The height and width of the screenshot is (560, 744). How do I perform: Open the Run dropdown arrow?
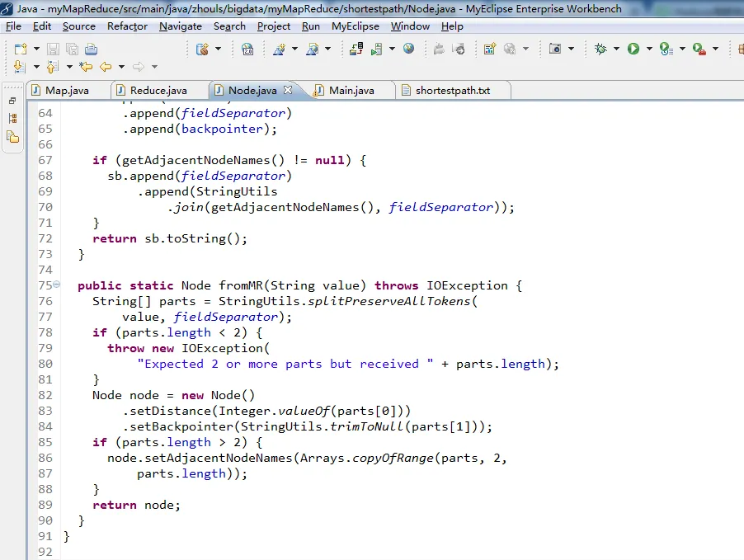click(x=650, y=49)
